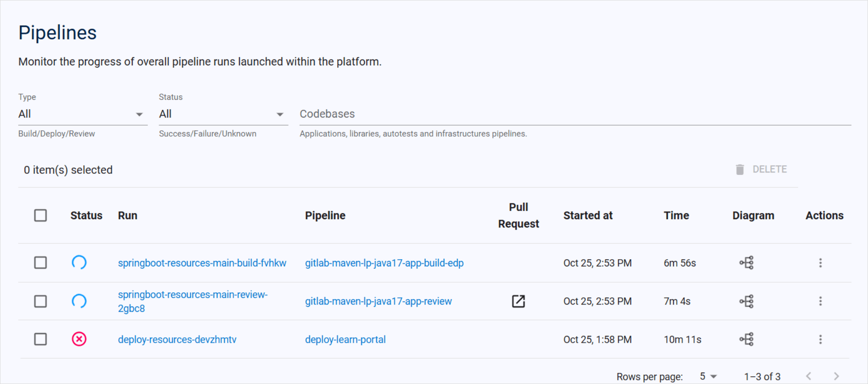868x384 pixels.
Task: Expand the Status filter dropdown
Action: pyautogui.click(x=223, y=114)
